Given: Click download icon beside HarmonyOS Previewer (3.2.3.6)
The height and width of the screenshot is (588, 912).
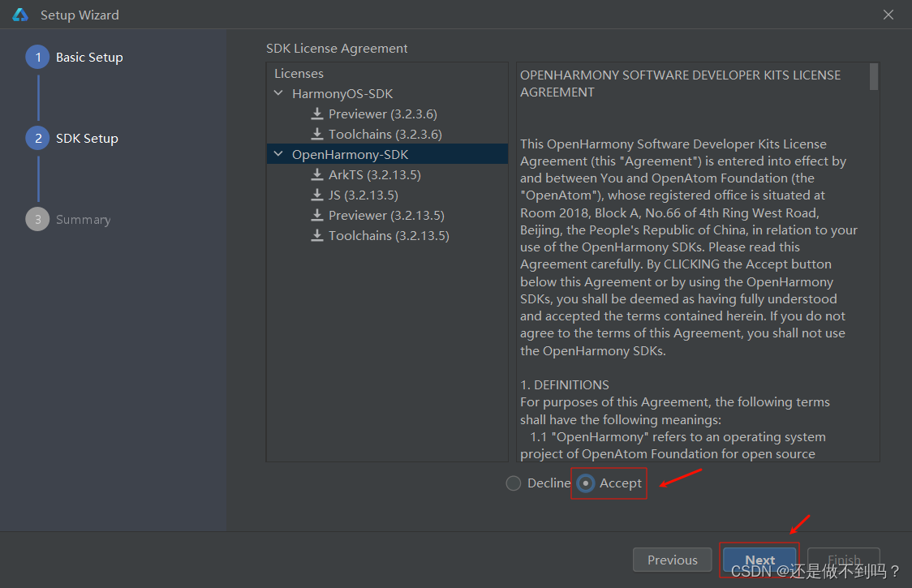Looking at the screenshot, I should (x=317, y=114).
